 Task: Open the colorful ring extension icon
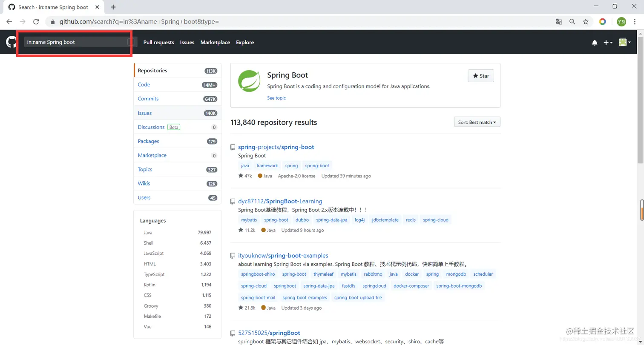tap(602, 22)
